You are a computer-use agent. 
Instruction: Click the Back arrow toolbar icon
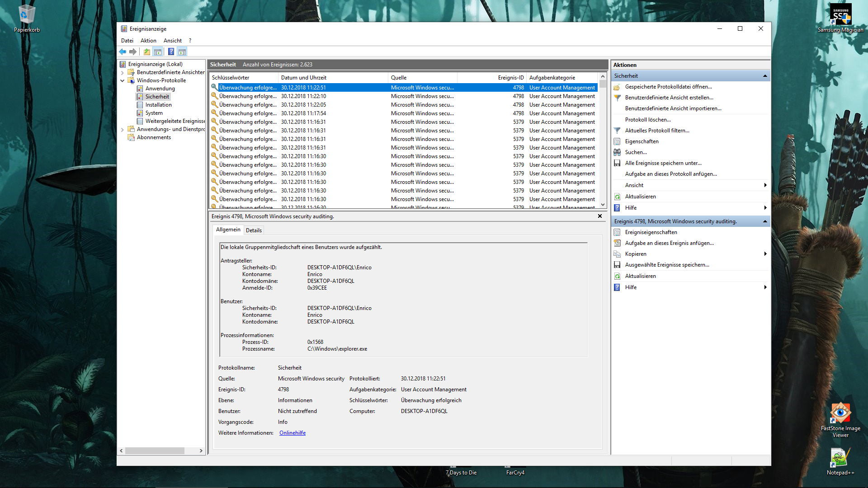click(x=123, y=52)
